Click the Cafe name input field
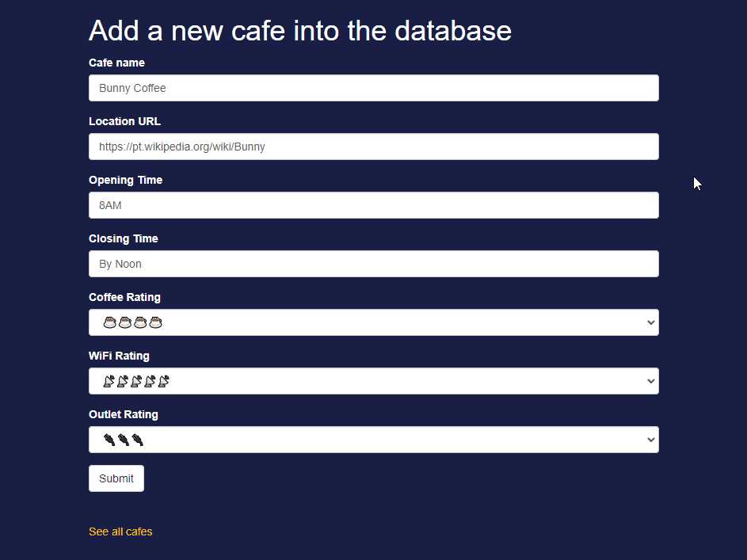Viewport: 747px width, 560px height. (374, 88)
